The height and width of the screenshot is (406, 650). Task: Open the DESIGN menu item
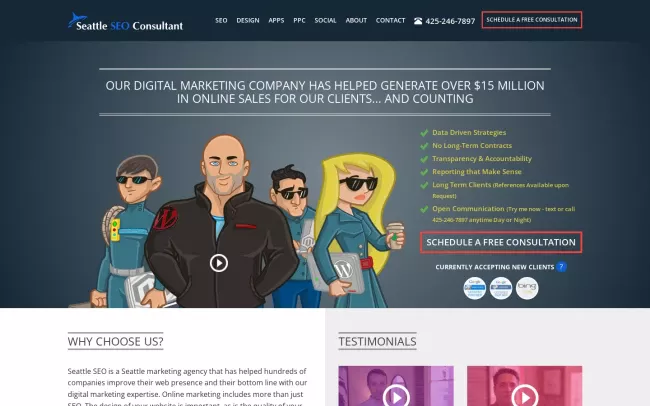tap(247, 20)
